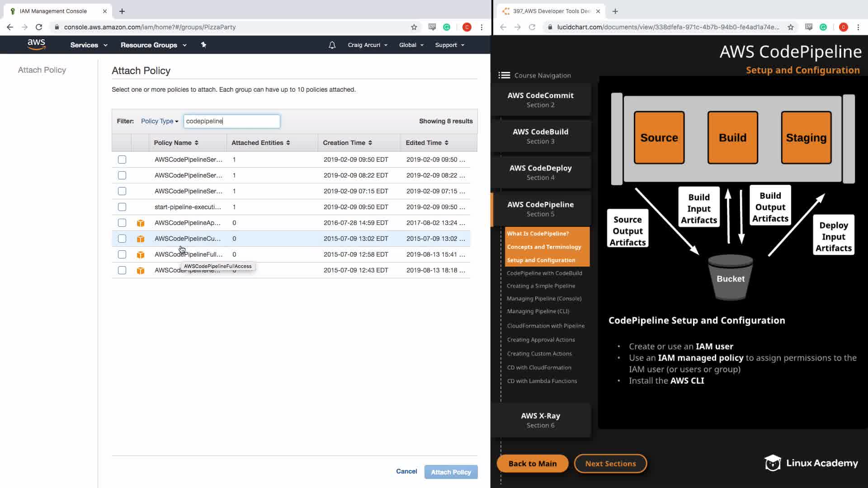Click the AWS managed policy icon beside AWSCodePipelineFull
The image size is (868, 488).
click(141, 255)
